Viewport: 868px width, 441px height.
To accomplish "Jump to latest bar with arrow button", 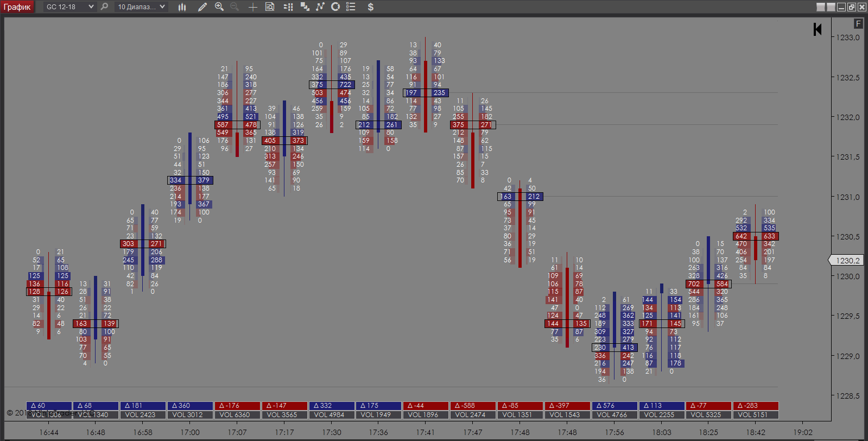I will coord(818,29).
